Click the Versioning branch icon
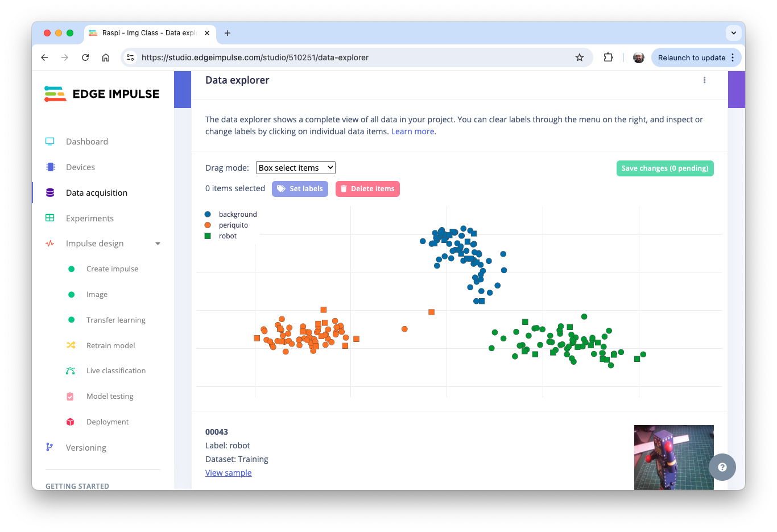This screenshot has height=532, width=777. click(x=50, y=447)
